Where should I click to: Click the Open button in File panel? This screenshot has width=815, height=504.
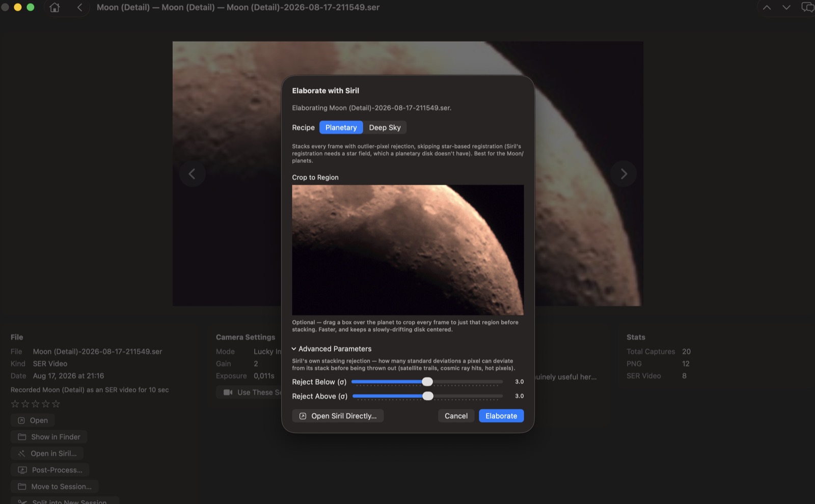33,420
